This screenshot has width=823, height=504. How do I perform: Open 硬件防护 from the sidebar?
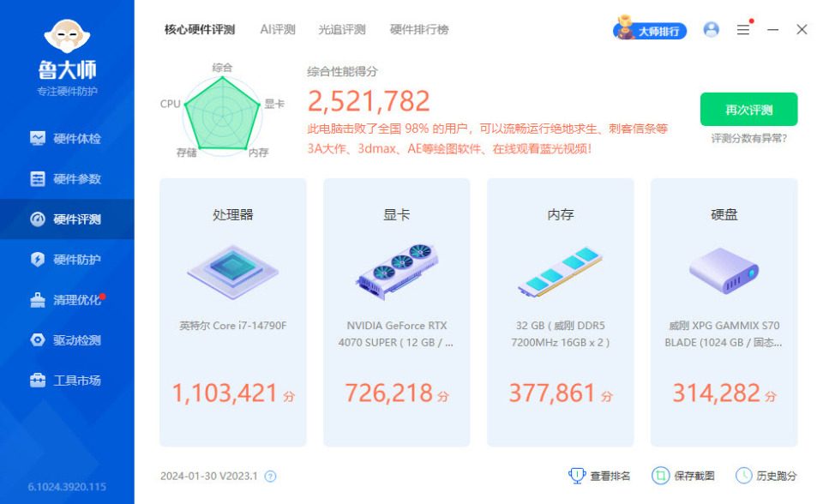[x=69, y=259]
